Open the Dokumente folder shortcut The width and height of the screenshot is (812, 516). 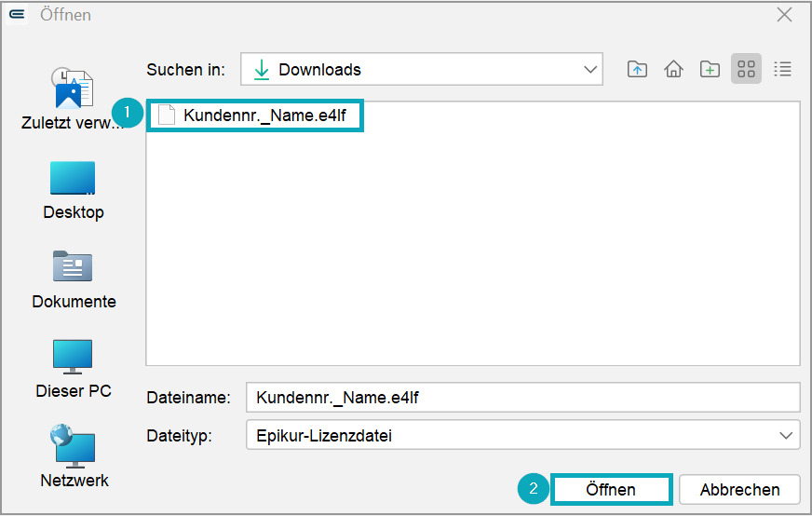tap(74, 279)
